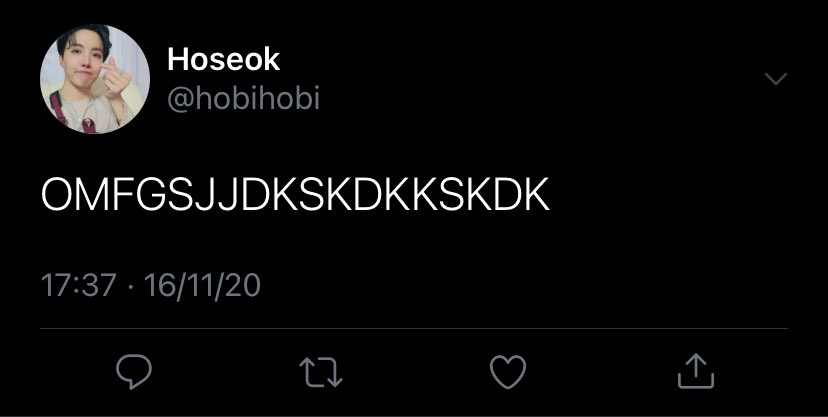Retweet Hoseok's tweet

tap(321, 373)
